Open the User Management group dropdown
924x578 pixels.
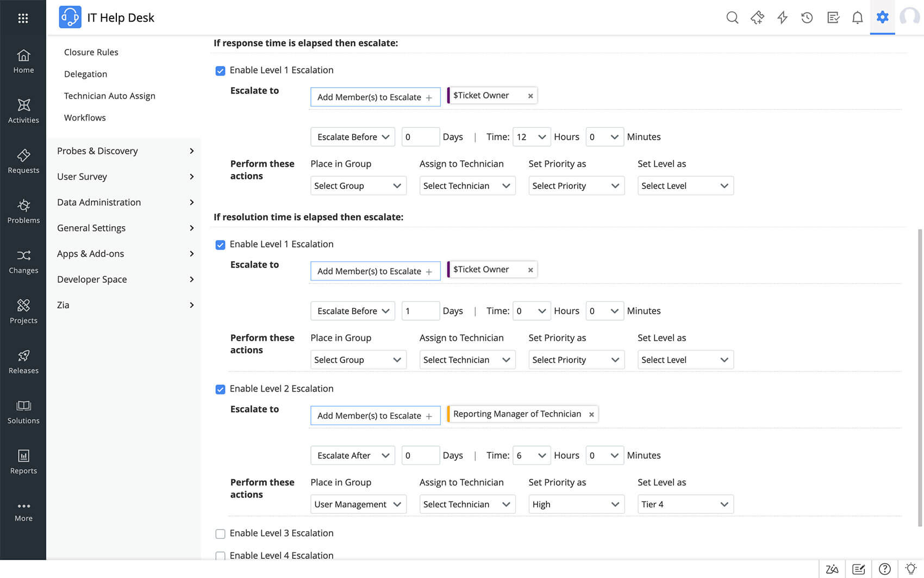[358, 505]
